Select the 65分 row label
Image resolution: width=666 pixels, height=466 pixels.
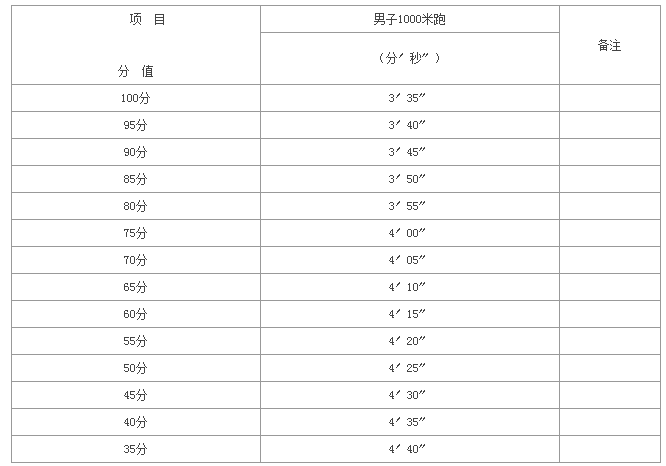click(x=135, y=287)
